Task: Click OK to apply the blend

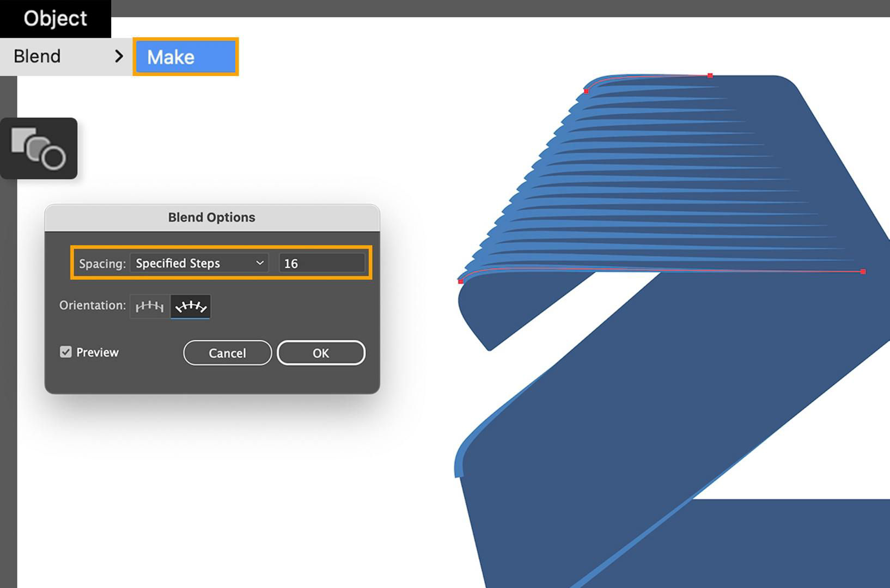Action: [321, 353]
